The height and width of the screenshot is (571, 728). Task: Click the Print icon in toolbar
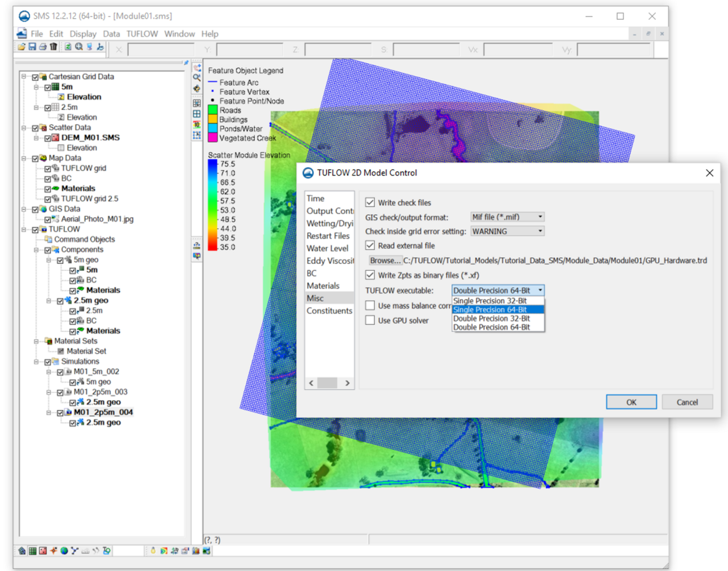43,47
